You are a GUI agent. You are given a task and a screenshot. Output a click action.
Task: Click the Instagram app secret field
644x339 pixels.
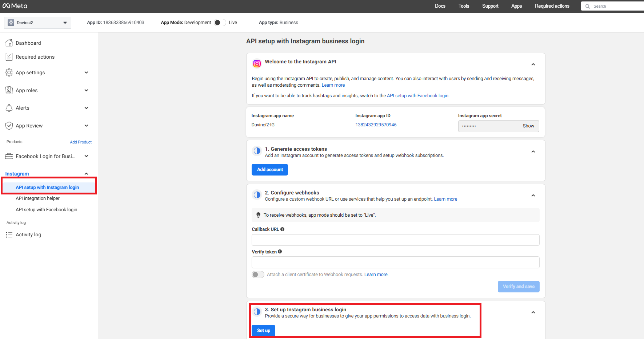point(488,126)
